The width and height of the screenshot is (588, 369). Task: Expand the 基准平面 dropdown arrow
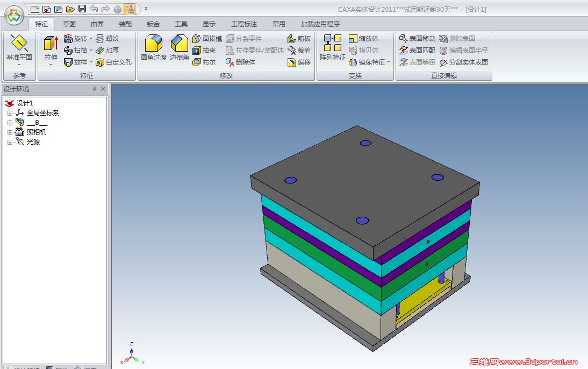[19, 65]
